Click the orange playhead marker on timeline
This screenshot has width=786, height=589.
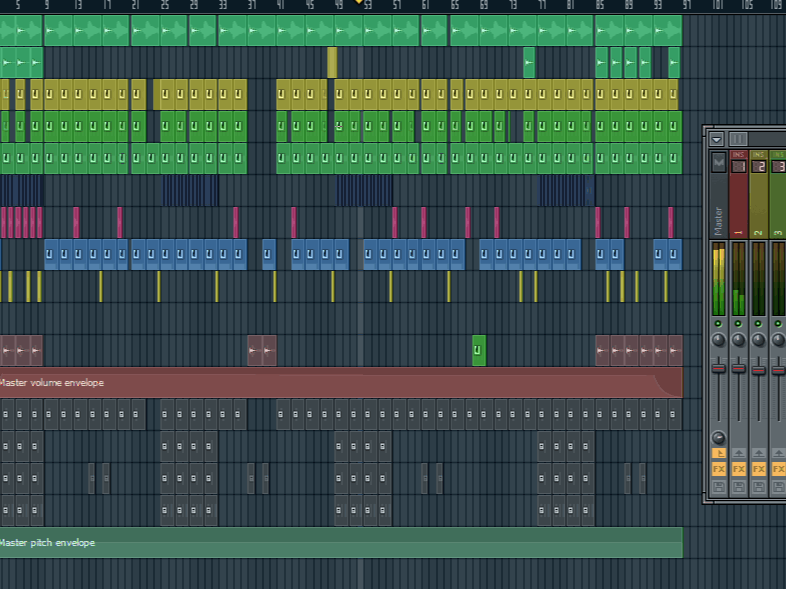[x=359, y=3]
